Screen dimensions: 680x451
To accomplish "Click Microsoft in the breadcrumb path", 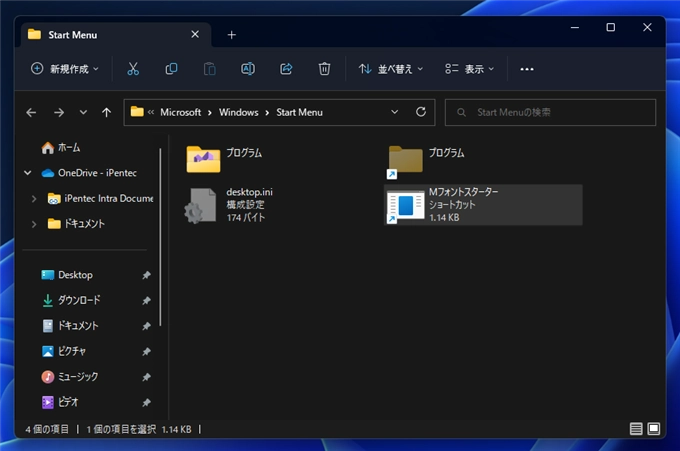I will (x=180, y=112).
